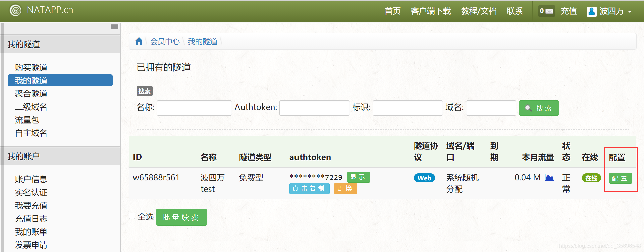Open 发票申请 in the sidebar
Image resolution: width=644 pixels, height=252 pixels.
click(31, 245)
